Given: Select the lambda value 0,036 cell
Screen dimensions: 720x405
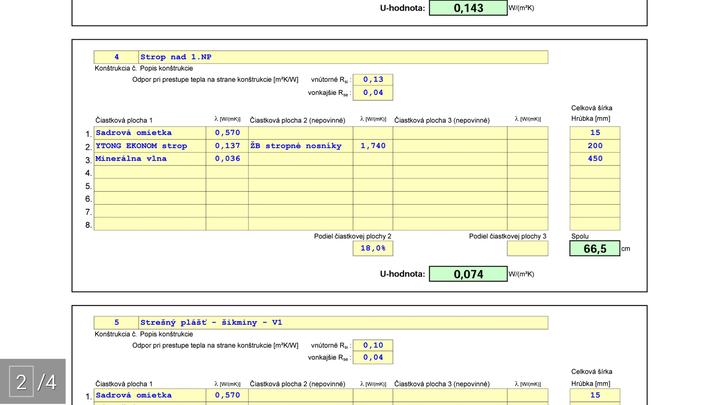Looking at the screenshot, I should 227,159.
